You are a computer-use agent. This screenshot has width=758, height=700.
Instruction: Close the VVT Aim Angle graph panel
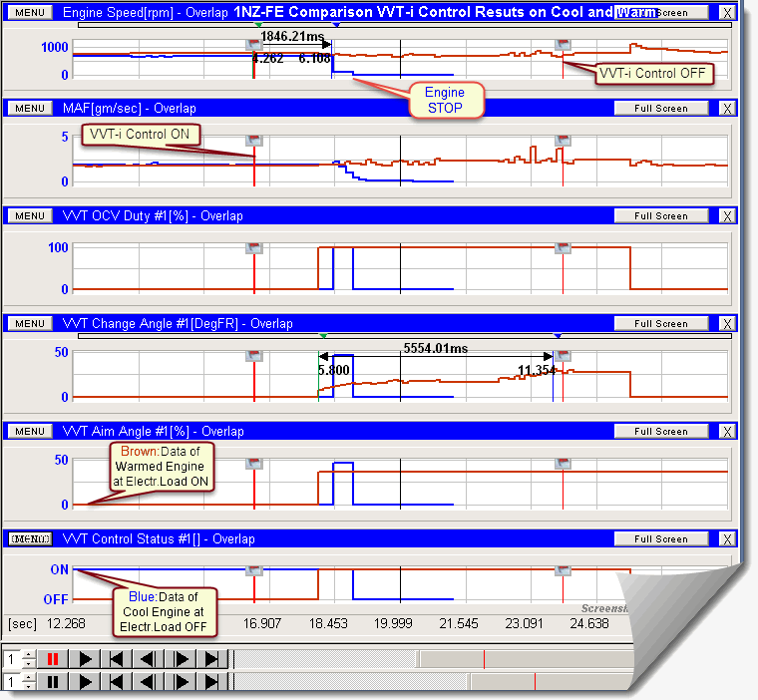[726, 432]
